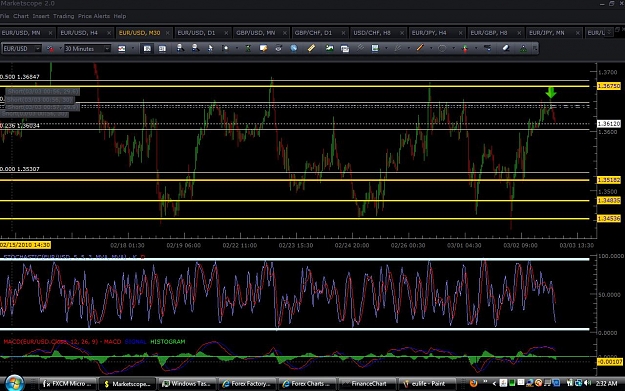
Task: Open the Help menu
Action: point(120,16)
